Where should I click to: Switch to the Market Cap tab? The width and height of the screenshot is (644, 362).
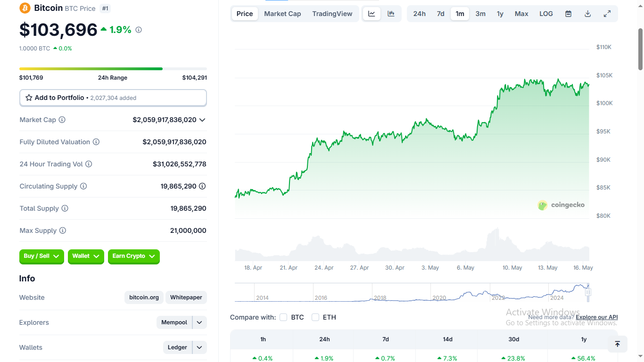(282, 14)
